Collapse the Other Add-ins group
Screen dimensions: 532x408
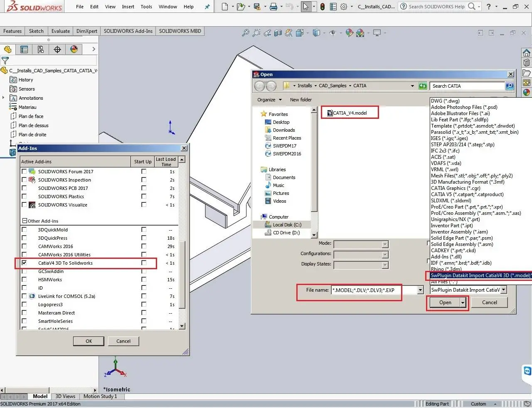(x=25, y=221)
